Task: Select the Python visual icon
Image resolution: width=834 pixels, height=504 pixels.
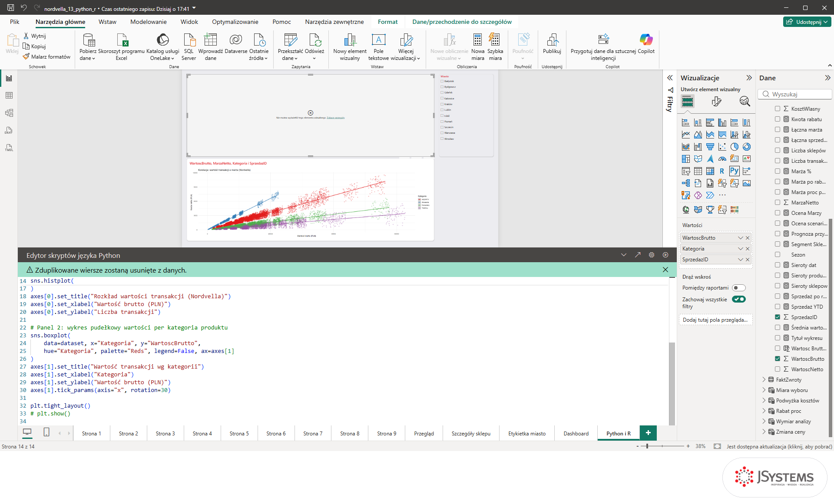Action: pos(734,171)
